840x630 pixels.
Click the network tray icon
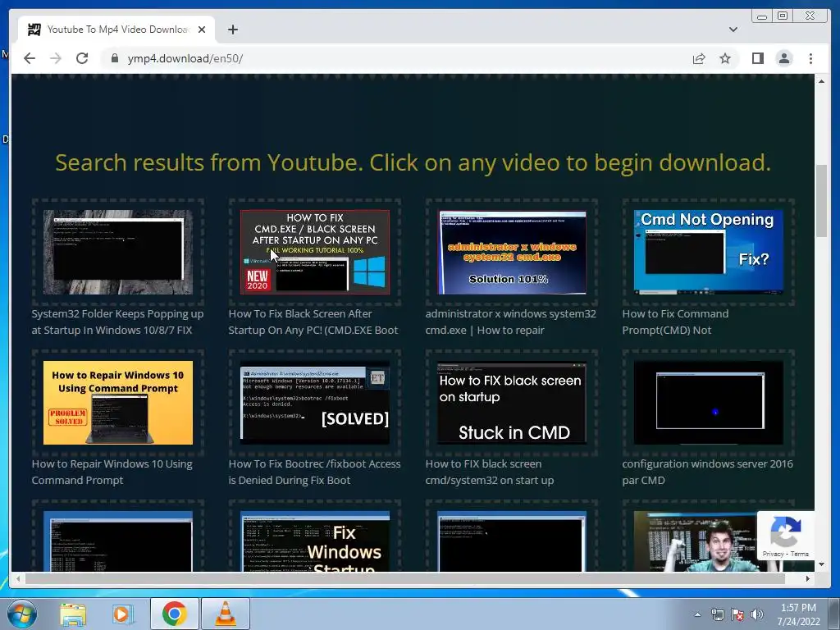coord(717,614)
